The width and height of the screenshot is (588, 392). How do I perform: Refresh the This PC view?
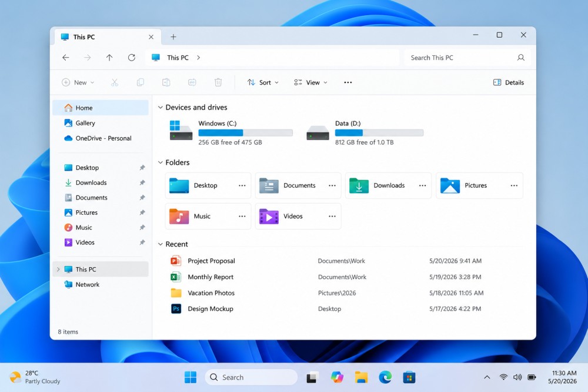(x=131, y=58)
